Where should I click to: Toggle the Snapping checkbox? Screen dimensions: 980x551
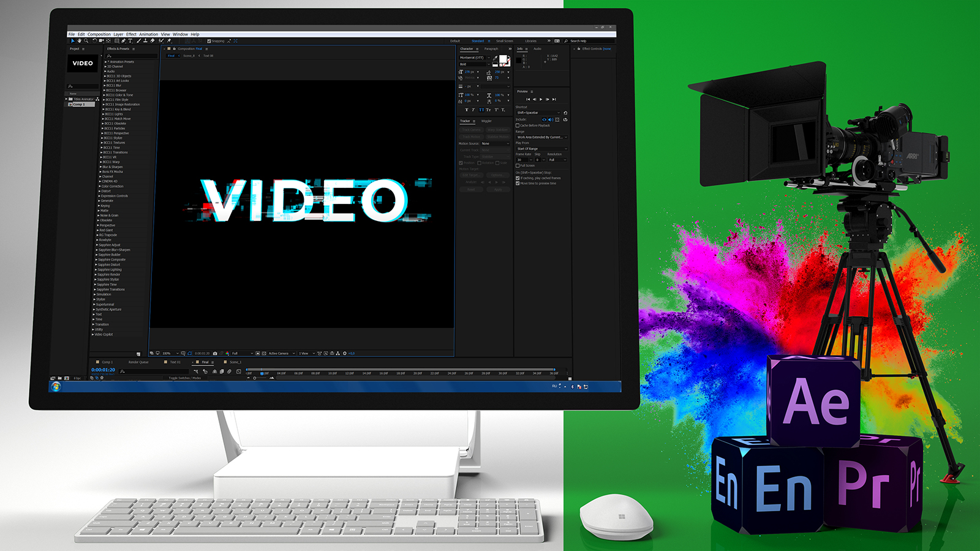pos(209,41)
